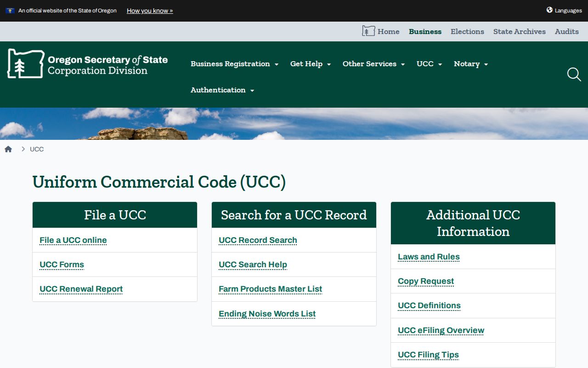Expand the Business Registration dropdown
Viewport: 588px width, 368px height.
pyautogui.click(x=235, y=64)
